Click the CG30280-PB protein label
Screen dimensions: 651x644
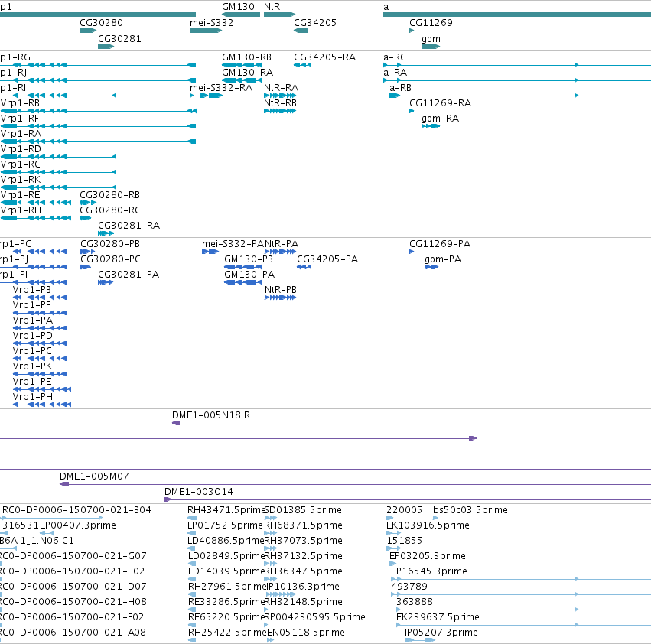110,244
